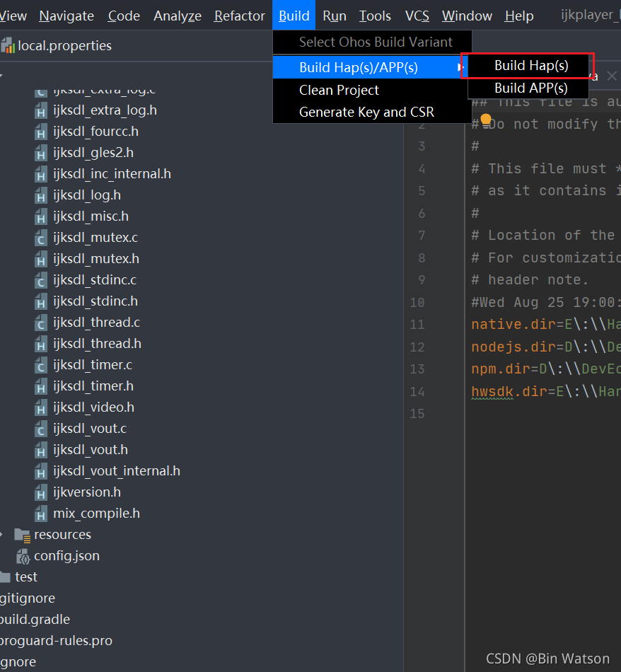Select ijksdl_thread.c in project tree

[96, 323]
